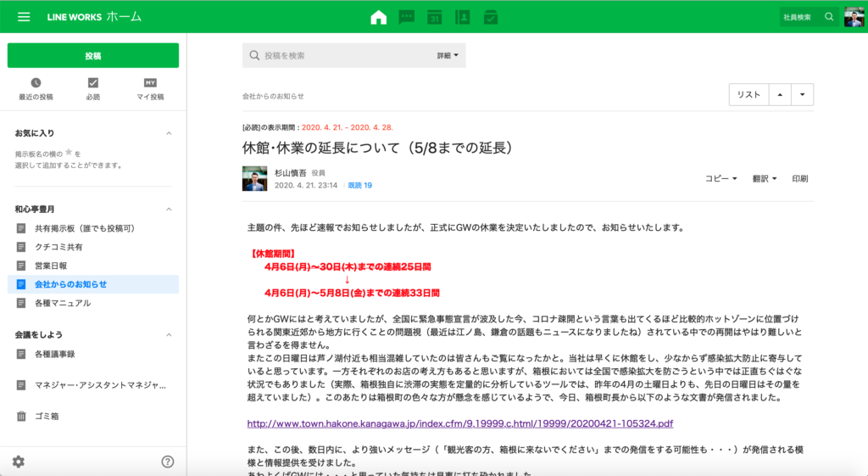
Task: Open the 翻訳 translate dropdown
Action: click(764, 179)
